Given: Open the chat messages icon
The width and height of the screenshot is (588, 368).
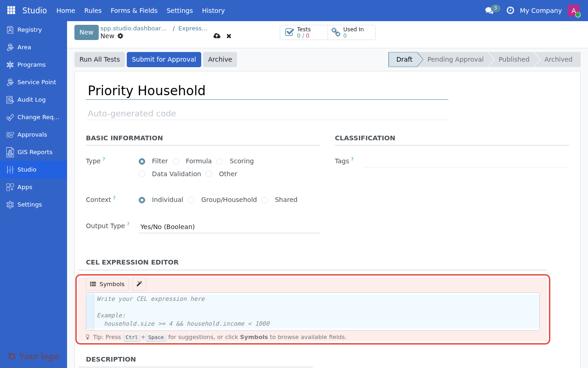Looking at the screenshot, I should pos(489,11).
